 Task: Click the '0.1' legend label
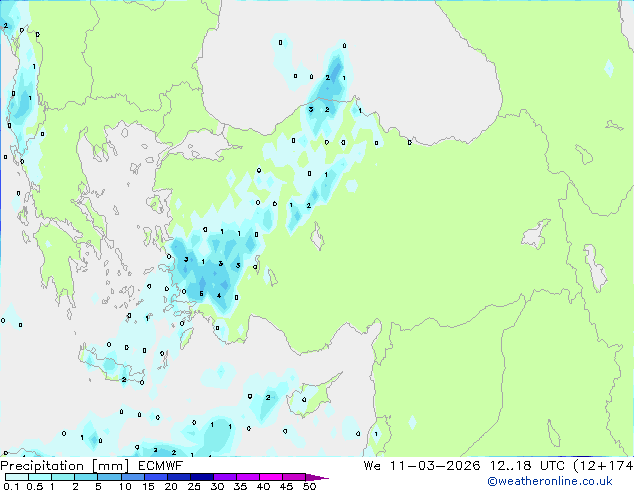(x=11, y=486)
